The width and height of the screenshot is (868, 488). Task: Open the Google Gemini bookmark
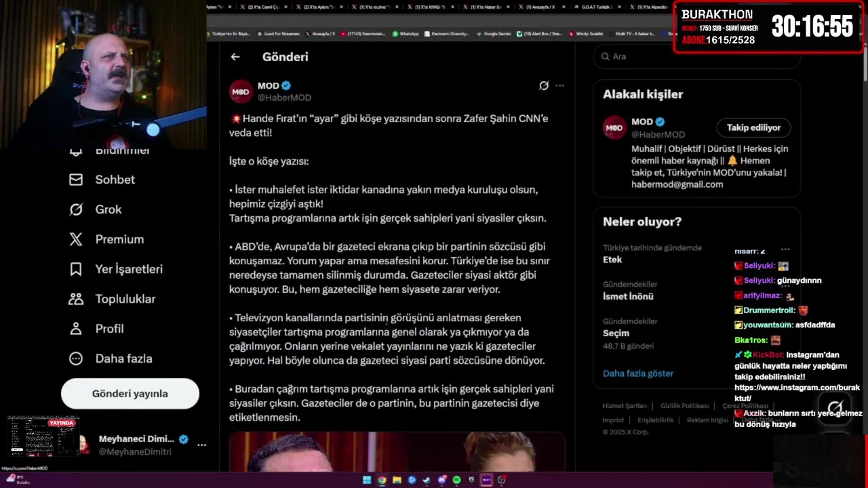pos(494,34)
